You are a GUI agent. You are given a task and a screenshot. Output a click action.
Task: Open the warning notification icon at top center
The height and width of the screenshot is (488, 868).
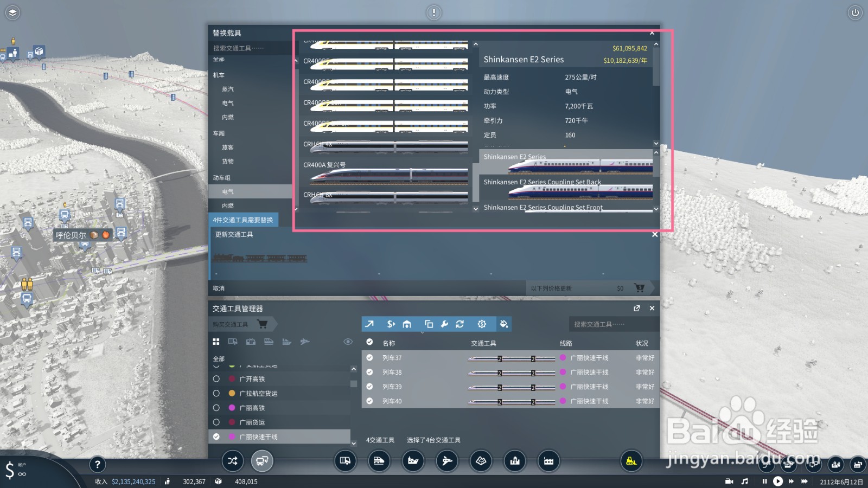click(433, 12)
